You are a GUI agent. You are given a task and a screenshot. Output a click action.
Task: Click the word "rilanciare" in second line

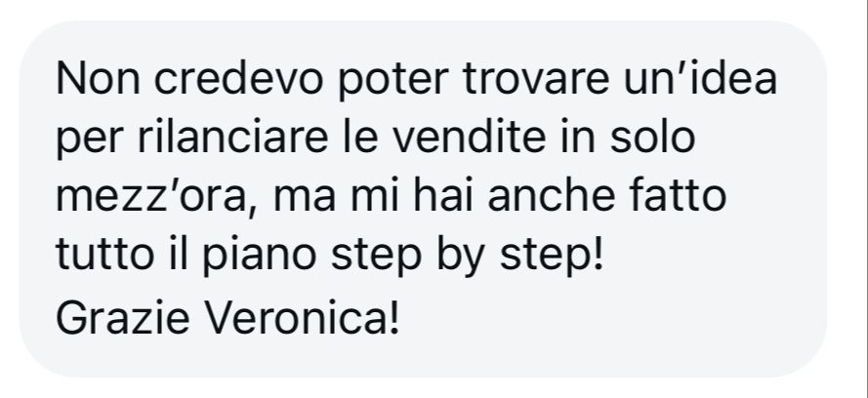pyautogui.click(x=232, y=138)
